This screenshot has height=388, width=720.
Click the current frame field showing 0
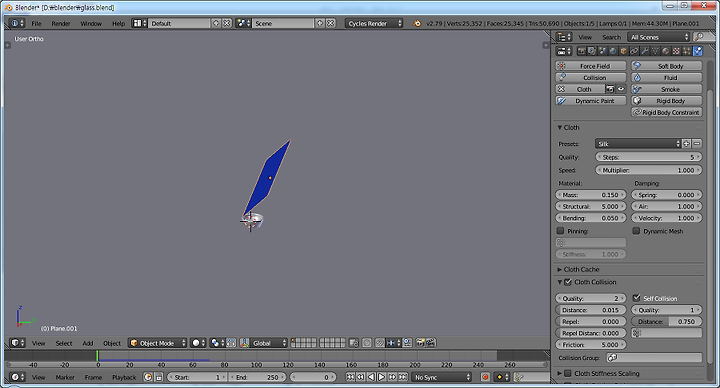pyautogui.click(x=313, y=377)
